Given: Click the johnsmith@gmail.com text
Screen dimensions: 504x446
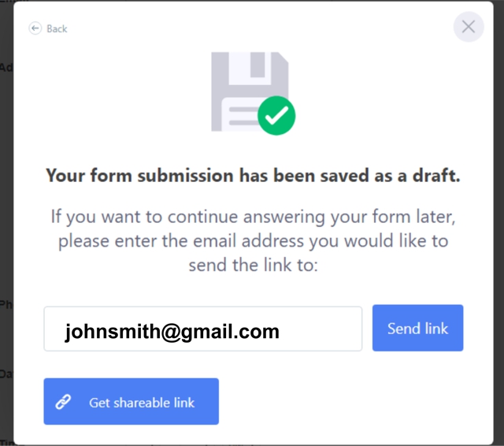Looking at the screenshot, I should pyautogui.click(x=172, y=331).
